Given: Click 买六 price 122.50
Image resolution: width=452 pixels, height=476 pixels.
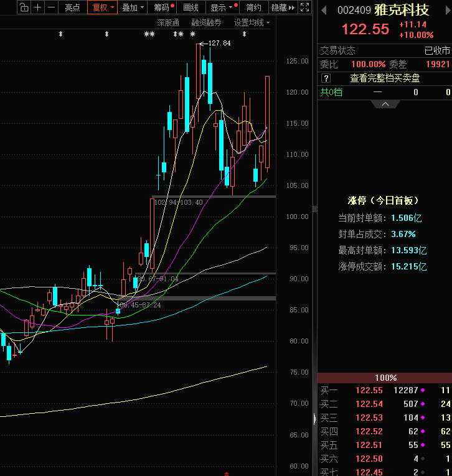Looking at the screenshot, I should [369, 459].
